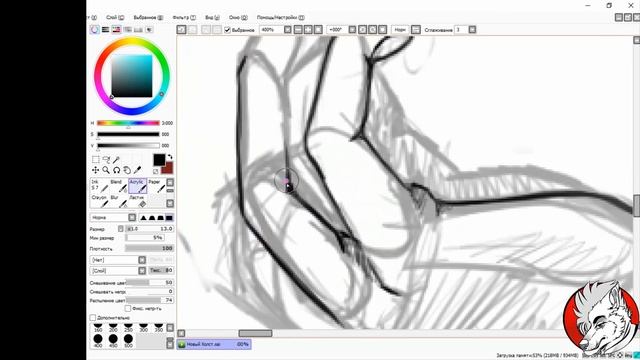
Task: Select the Blur brush tool
Action: coord(119,200)
